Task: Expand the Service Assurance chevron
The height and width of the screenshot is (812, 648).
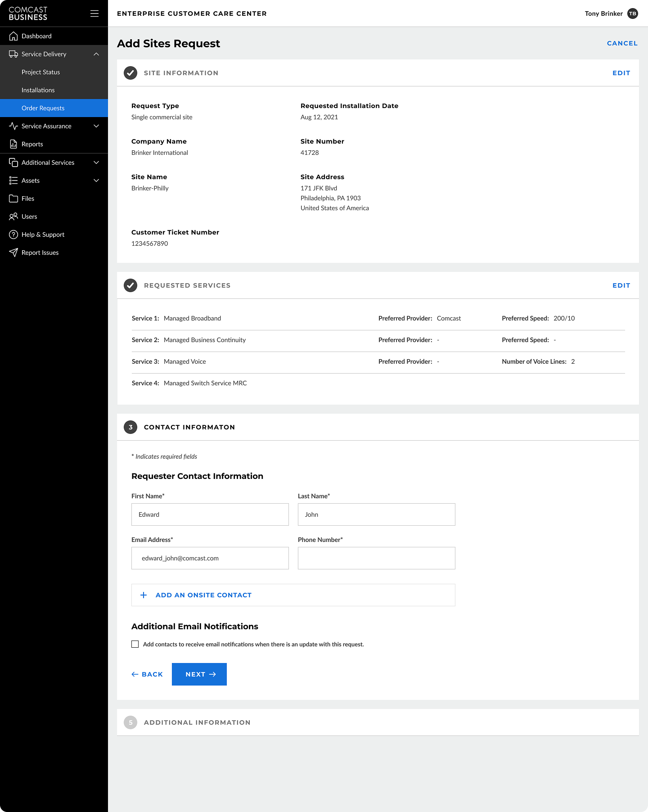Action: (96, 126)
